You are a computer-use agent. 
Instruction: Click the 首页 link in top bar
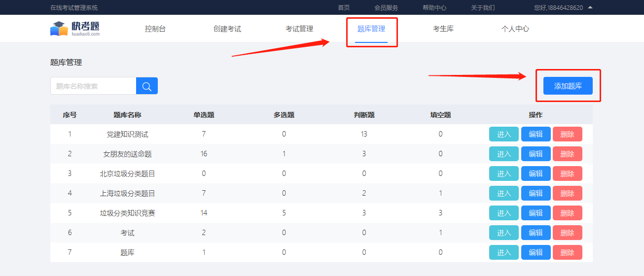(344, 7)
